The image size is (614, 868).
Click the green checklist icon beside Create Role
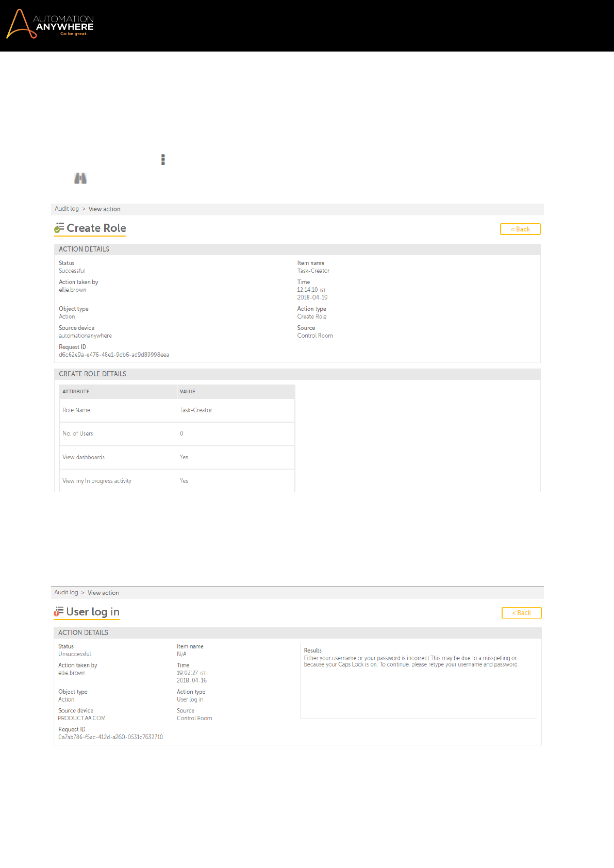tap(59, 228)
